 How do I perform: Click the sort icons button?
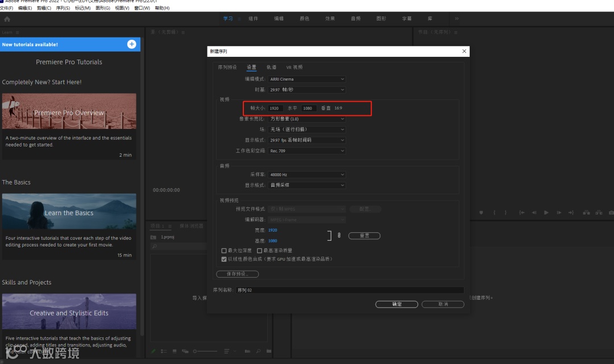(x=226, y=351)
